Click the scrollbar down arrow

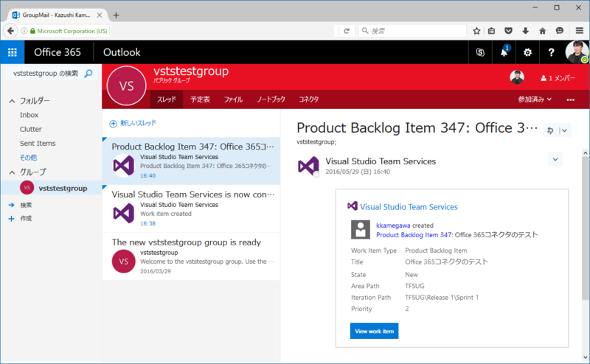(x=585, y=357)
